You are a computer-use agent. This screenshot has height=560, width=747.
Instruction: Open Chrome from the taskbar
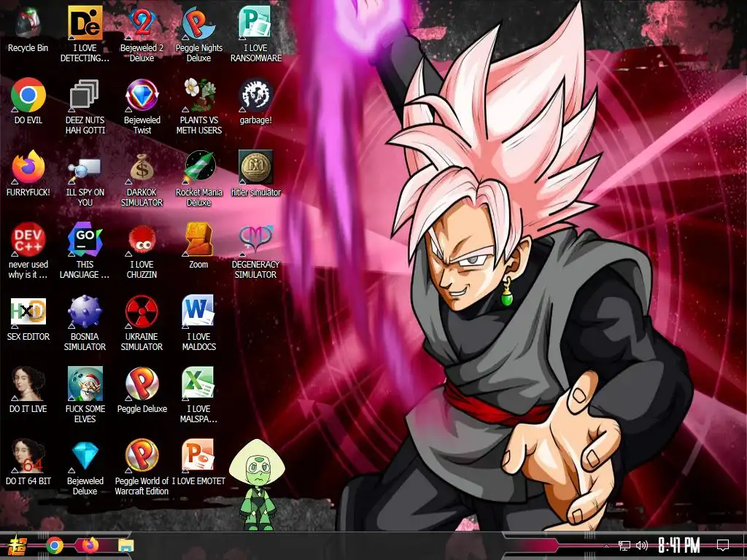pos(55,545)
